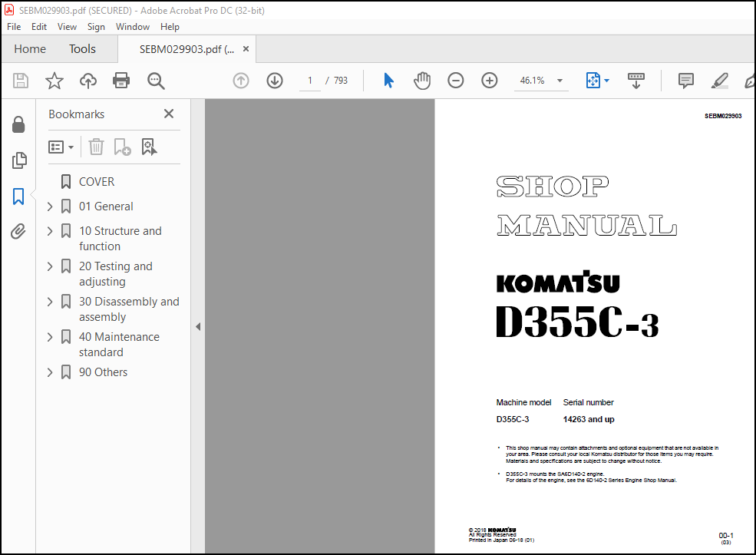Activate the Hand pan tool
756x555 pixels.
pos(422,81)
